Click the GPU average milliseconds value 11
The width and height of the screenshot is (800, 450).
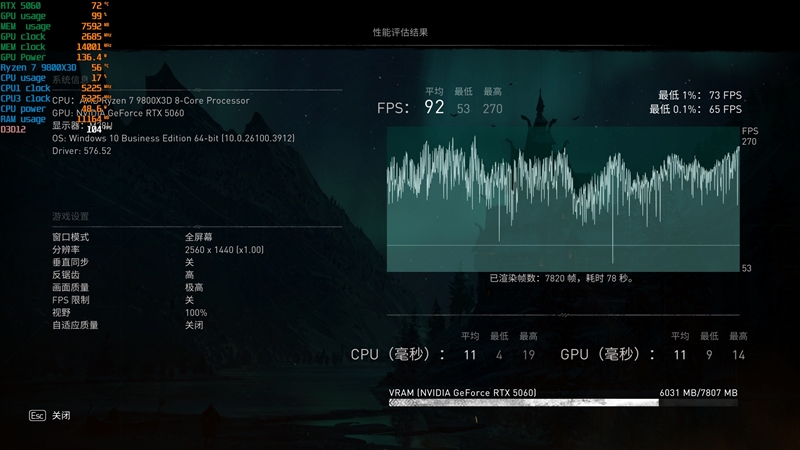[680, 355]
